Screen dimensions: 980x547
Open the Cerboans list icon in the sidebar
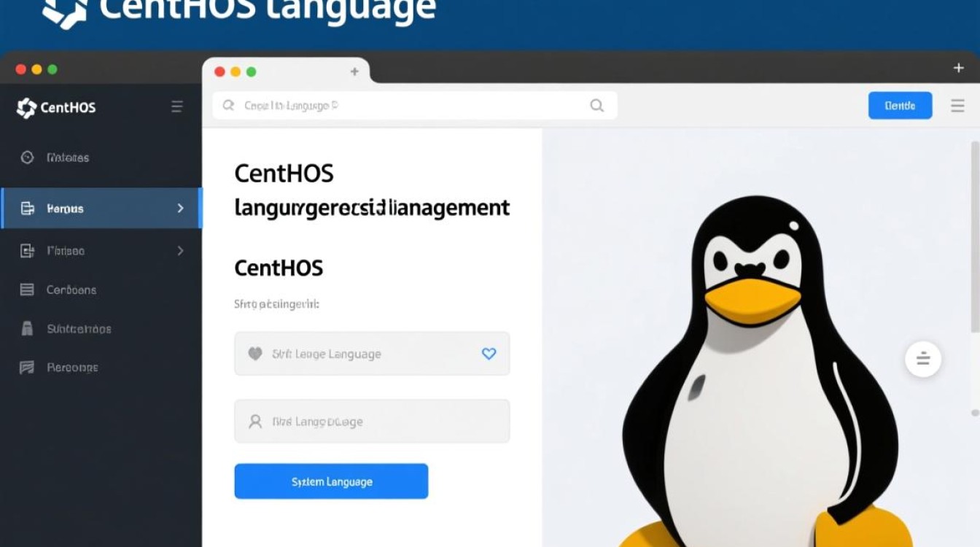[28, 290]
